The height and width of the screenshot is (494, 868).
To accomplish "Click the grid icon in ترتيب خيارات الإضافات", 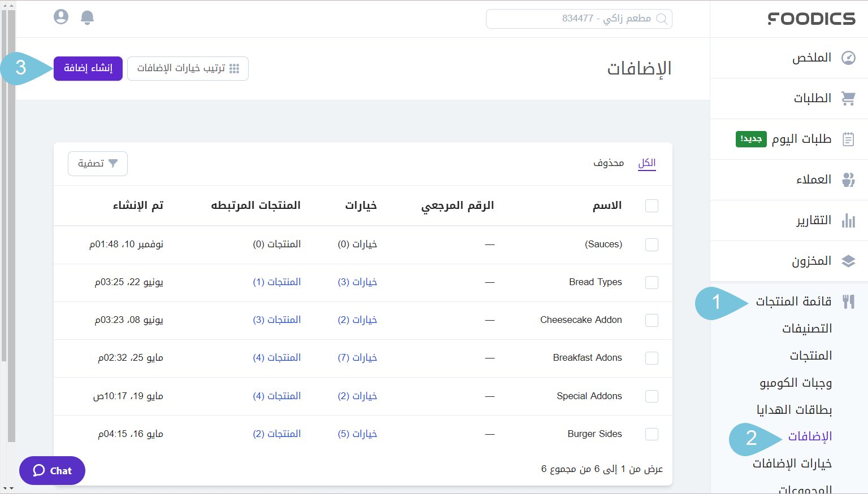I will click(x=235, y=68).
